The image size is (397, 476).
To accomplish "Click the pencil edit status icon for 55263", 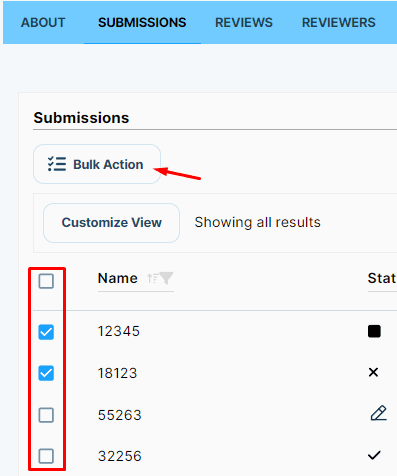I will 379,413.
